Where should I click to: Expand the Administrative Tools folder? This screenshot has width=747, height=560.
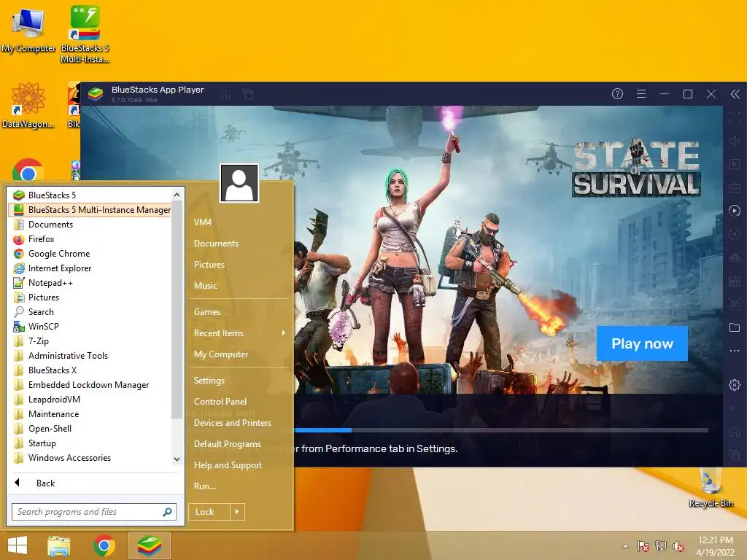coord(89,356)
